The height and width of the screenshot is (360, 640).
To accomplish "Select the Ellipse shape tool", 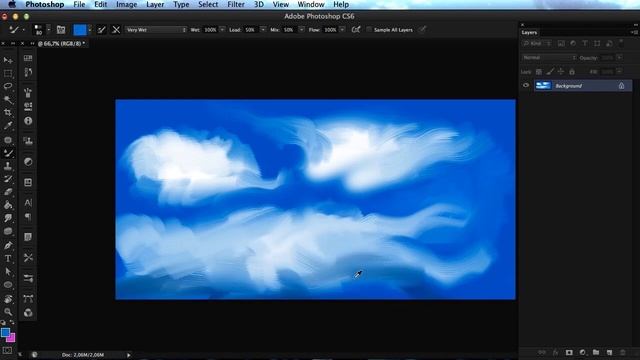I will pos(8,285).
